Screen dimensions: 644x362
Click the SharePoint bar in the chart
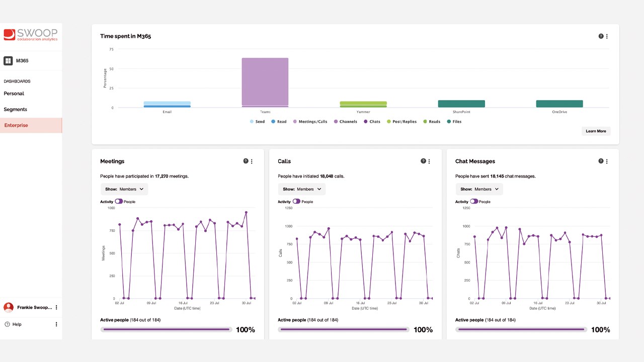[x=461, y=104]
